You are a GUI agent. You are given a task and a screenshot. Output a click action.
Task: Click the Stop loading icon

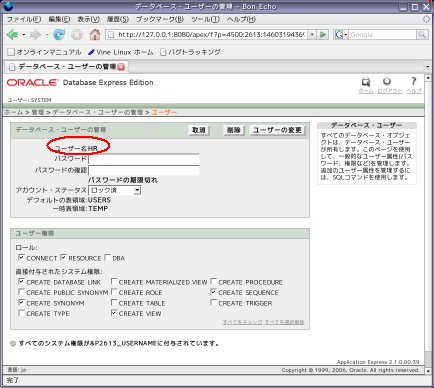pos(77,35)
